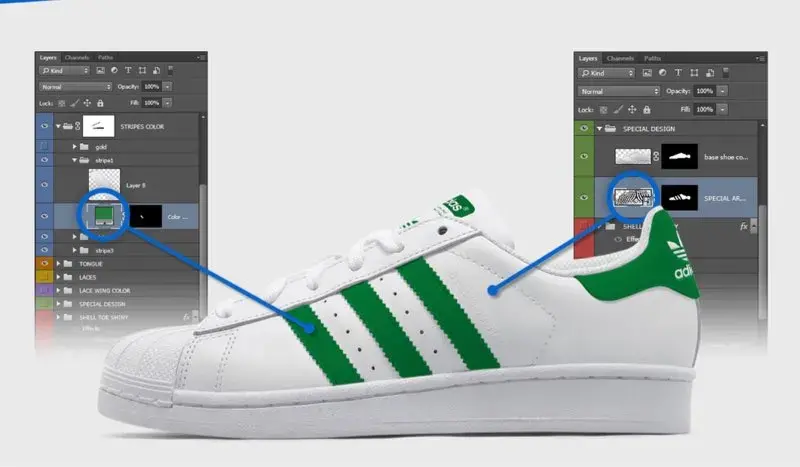Click the mask link icon on base shoe layer
The image size is (800, 467).
(656, 157)
